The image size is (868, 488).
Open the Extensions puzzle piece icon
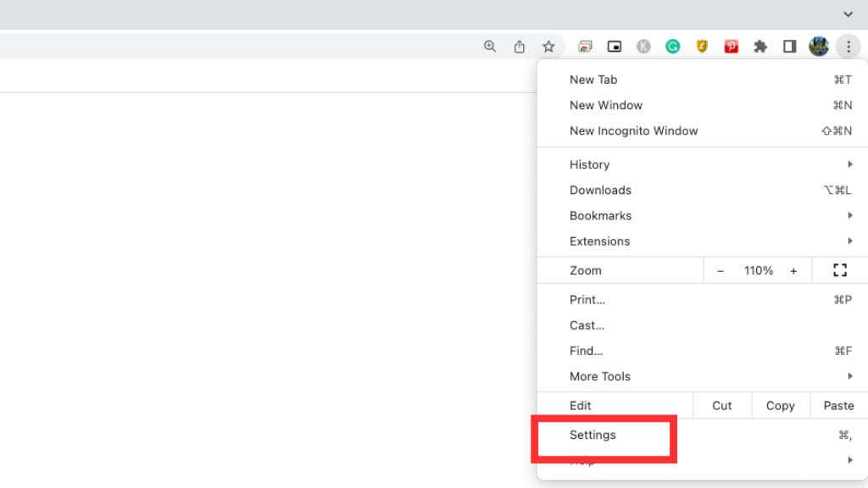pyautogui.click(x=760, y=47)
